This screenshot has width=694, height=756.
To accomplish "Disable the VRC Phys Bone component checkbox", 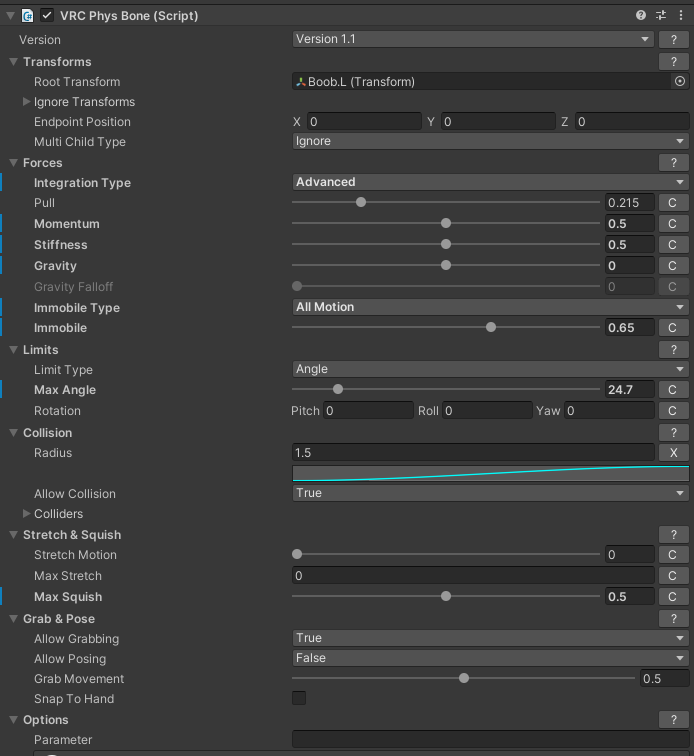I will (x=47, y=15).
